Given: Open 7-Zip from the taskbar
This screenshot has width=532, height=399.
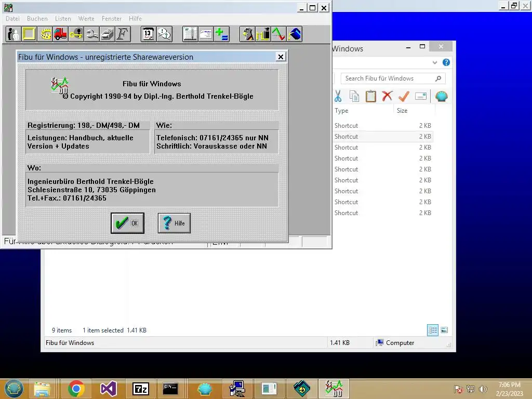Looking at the screenshot, I should [x=140, y=389].
